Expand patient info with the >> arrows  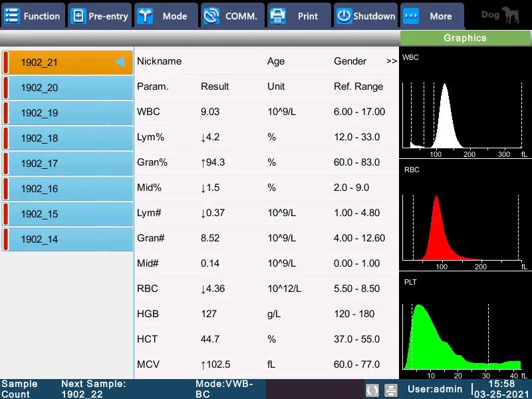tap(392, 61)
